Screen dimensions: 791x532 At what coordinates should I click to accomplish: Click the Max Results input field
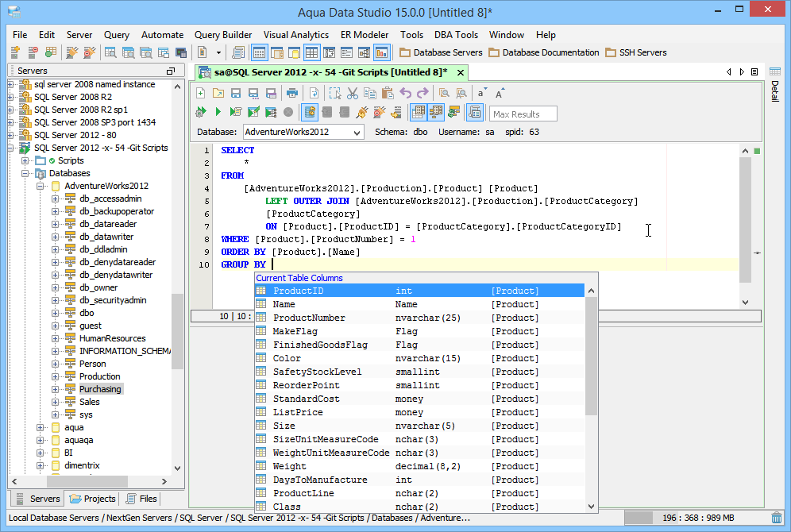tap(523, 114)
